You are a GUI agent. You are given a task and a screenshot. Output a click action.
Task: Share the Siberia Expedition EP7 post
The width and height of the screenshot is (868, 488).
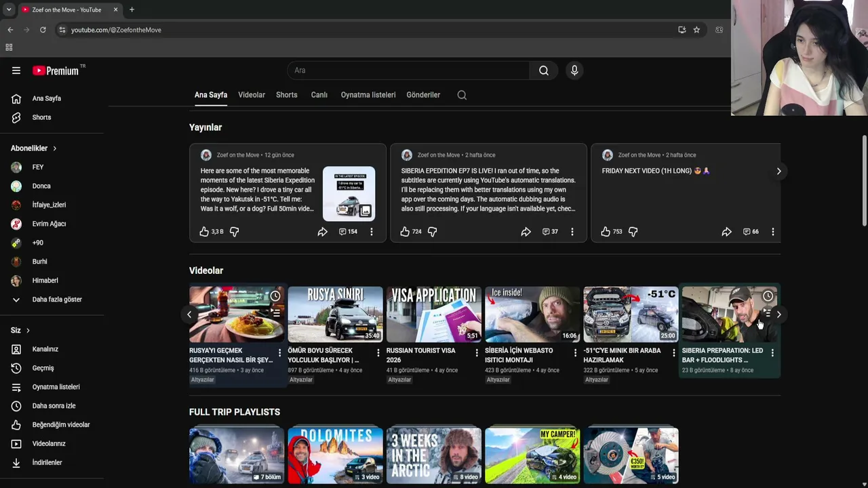click(x=526, y=232)
